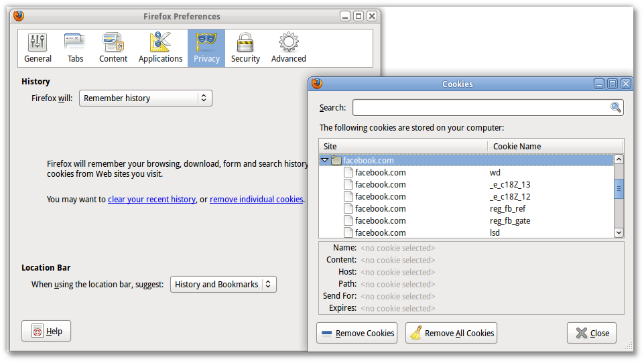The width and height of the screenshot is (644, 363).
Task: Open the Security preferences pane
Action: tap(245, 48)
